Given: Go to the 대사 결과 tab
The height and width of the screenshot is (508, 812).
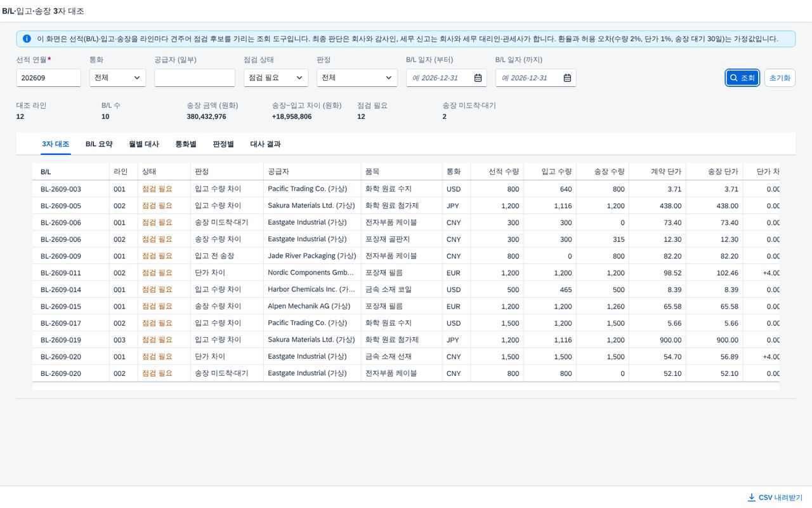Looking at the screenshot, I should [x=266, y=144].
